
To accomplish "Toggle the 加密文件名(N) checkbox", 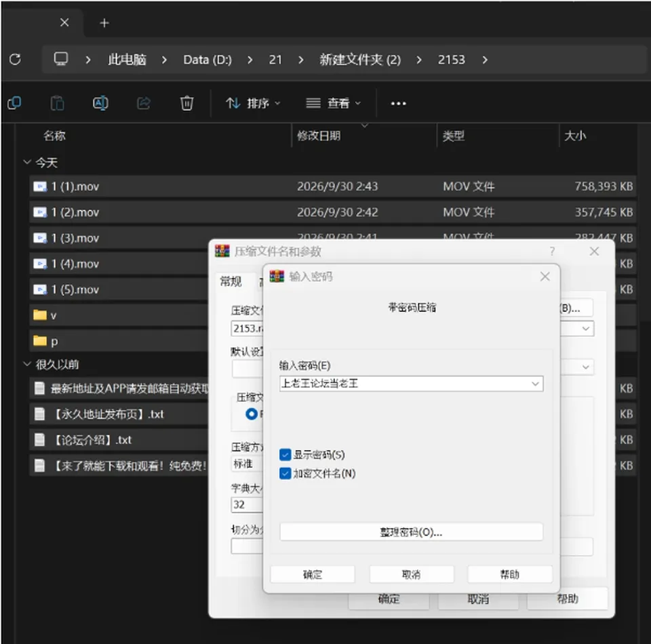I will (285, 473).
